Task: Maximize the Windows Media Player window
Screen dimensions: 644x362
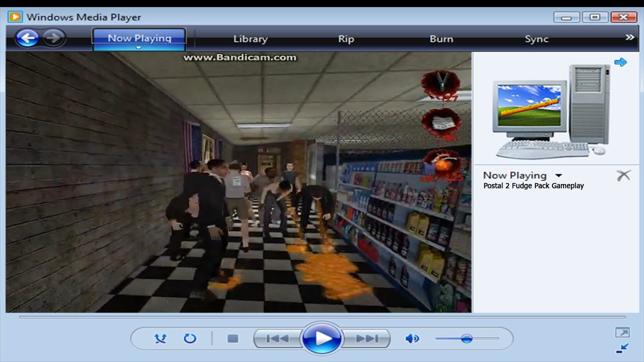Action: click(x=595, y=17)
